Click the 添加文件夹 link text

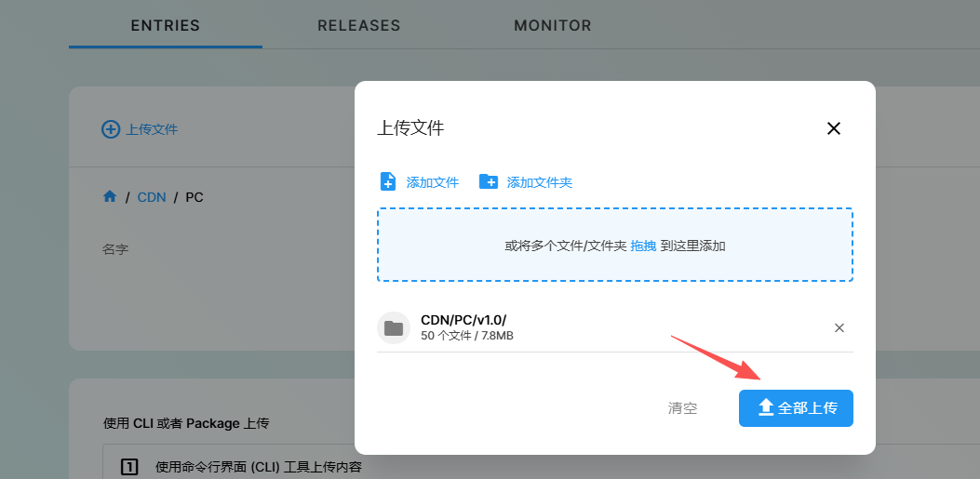pos(540,182)
